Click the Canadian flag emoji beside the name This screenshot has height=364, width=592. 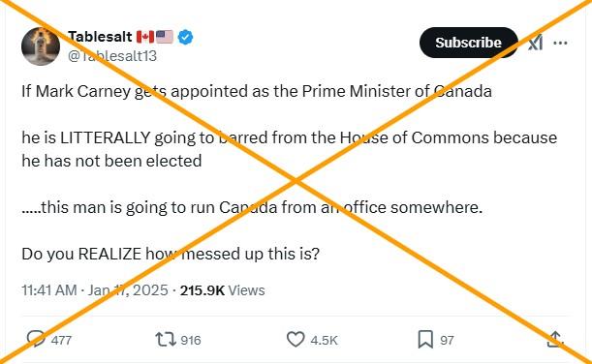(x=145, y=37)
